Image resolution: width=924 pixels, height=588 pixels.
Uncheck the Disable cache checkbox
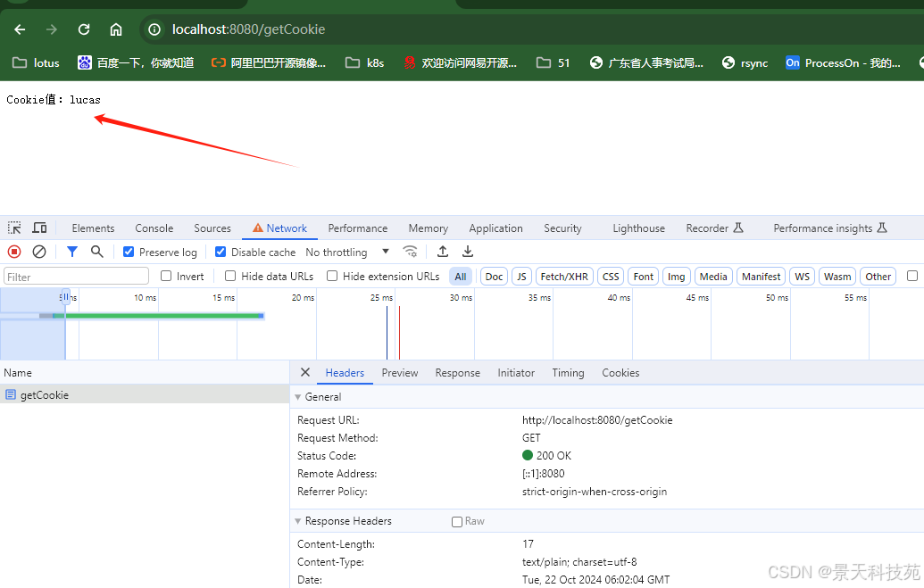[221, 253]
